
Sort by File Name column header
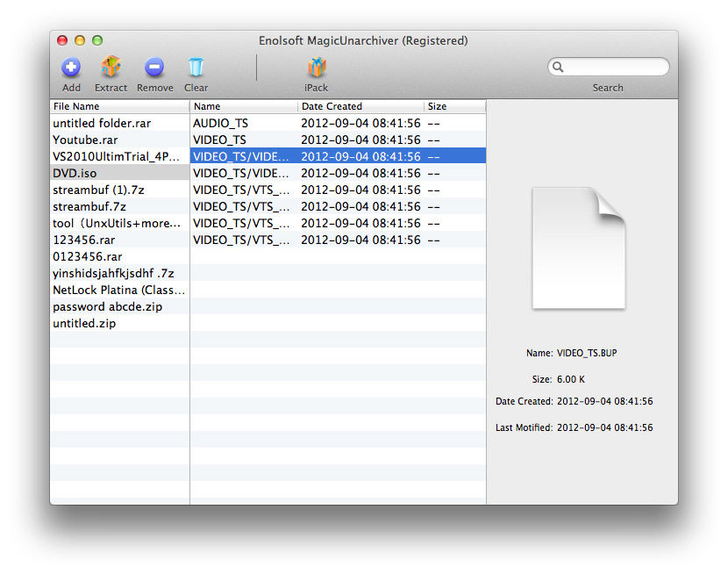click(120, 106)
